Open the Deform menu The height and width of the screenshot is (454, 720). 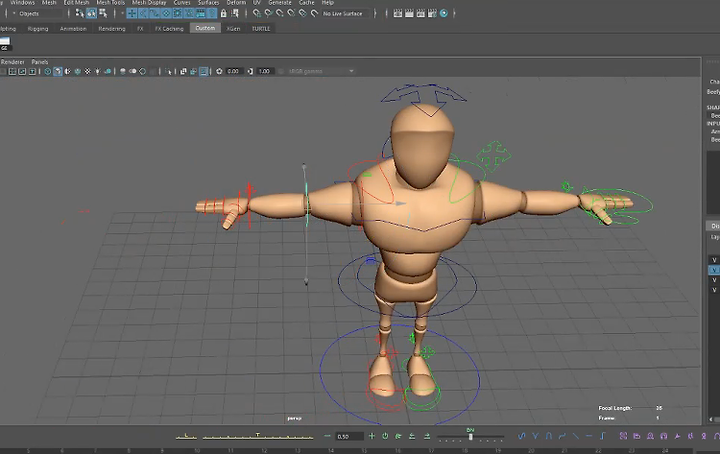pos(236,3)
